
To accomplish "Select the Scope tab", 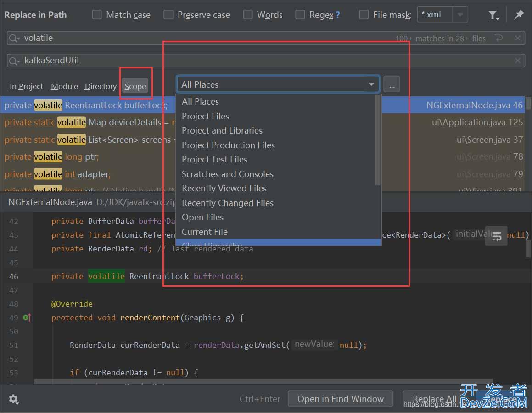I will 135,86.
